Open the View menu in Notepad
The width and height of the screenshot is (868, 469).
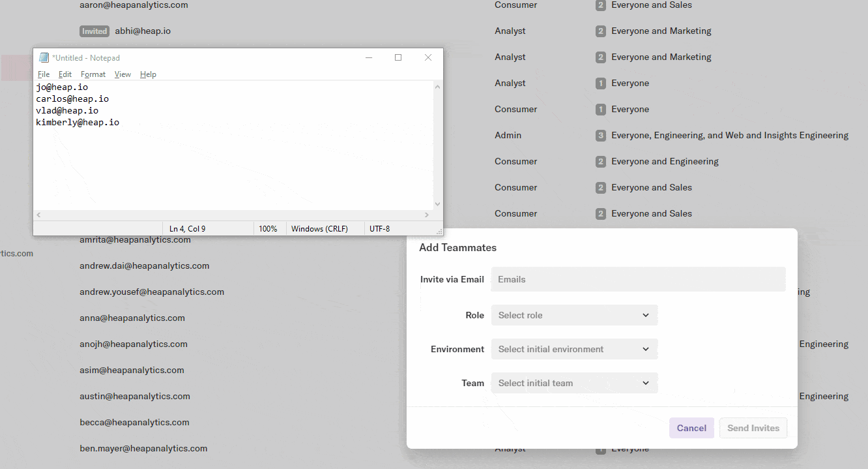123,74
